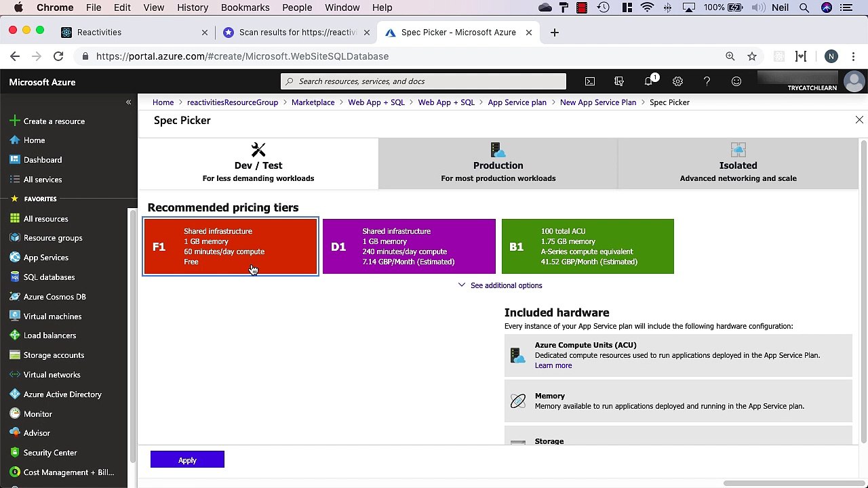Image resolution: width=868 pixels, height=488 pixels.
Task: Select the B1 pricing tier
Action: [588, 247]
